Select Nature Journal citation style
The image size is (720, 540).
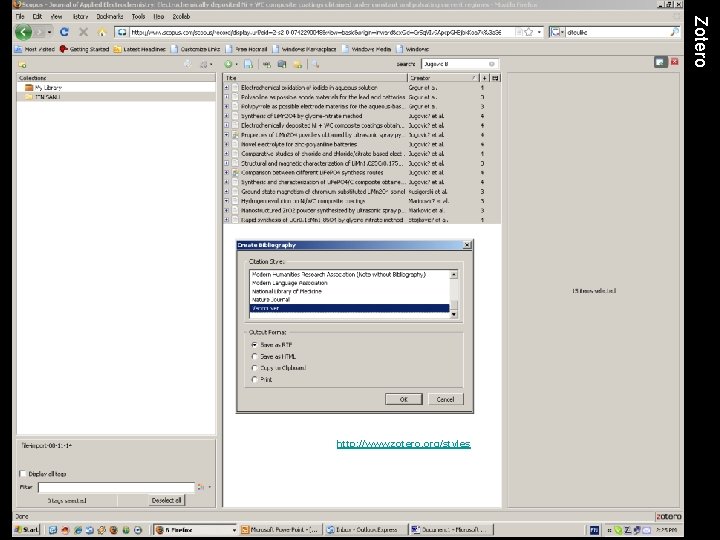271,299
